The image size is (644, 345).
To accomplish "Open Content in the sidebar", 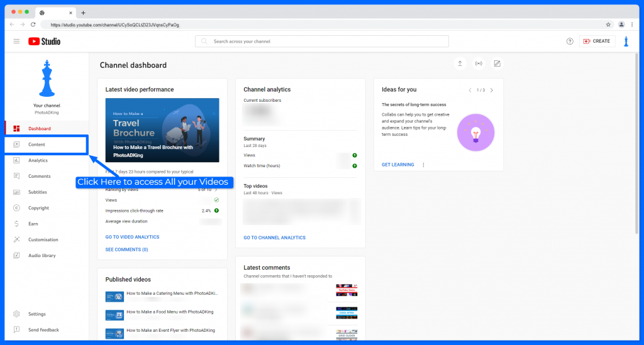I will pyautogui.click(x=47, y=145).
